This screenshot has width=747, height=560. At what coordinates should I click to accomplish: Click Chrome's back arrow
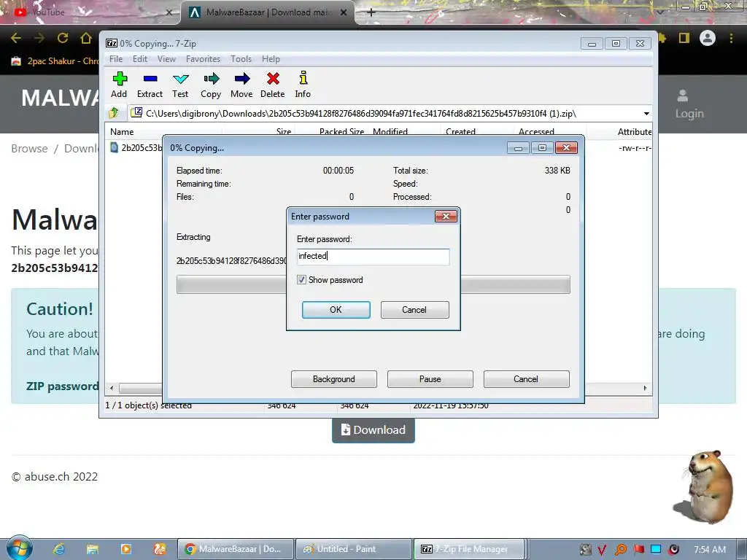16,38
